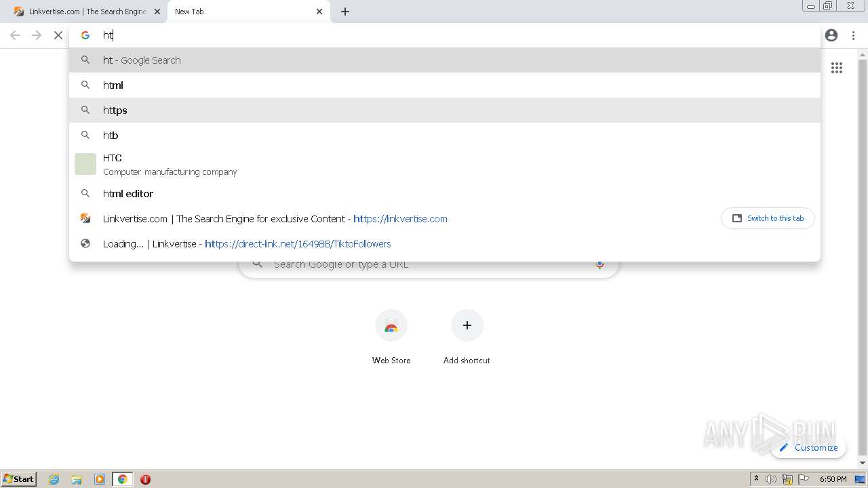This screenshot has height=488, width=868.
Task: Click the HTC thumbnail image
Action: tap(85, 164)
